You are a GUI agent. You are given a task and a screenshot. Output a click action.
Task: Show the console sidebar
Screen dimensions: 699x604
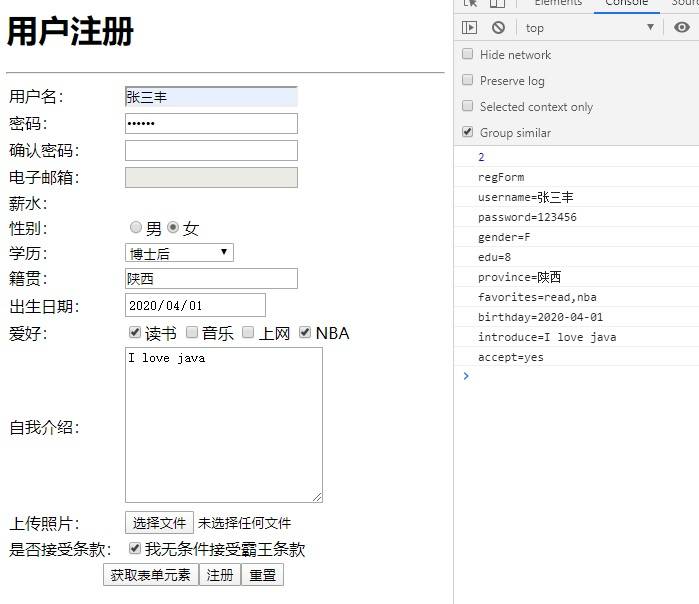coord(469,28)
